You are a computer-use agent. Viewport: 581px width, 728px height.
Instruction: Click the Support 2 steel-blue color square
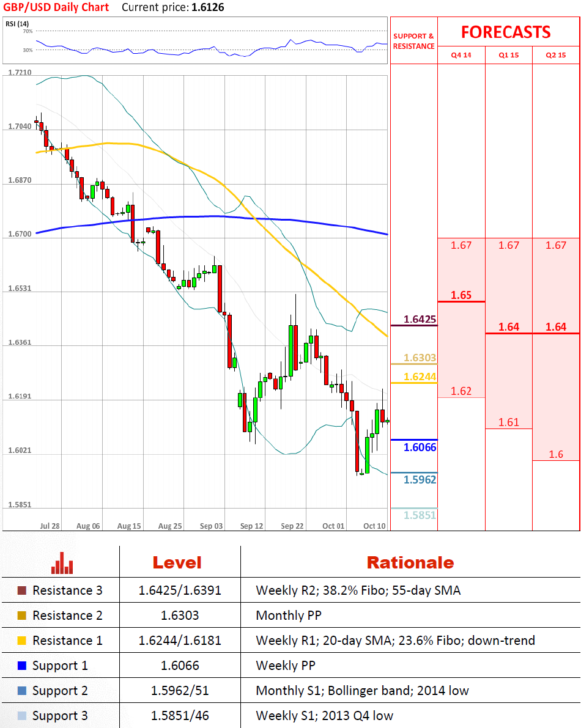(22, 691)
